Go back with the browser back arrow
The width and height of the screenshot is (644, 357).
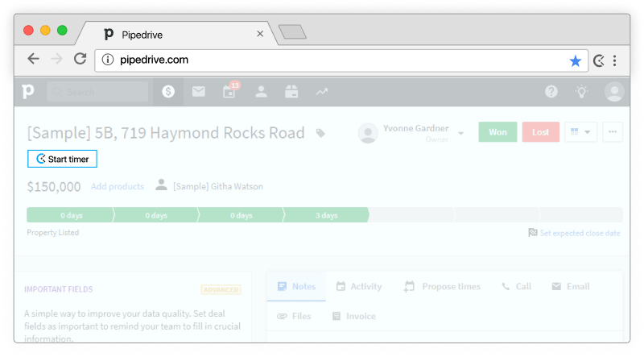(33, 59)
